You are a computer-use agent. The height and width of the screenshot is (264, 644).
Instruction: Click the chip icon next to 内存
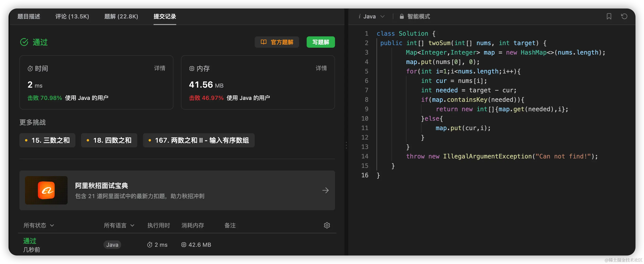192,68
